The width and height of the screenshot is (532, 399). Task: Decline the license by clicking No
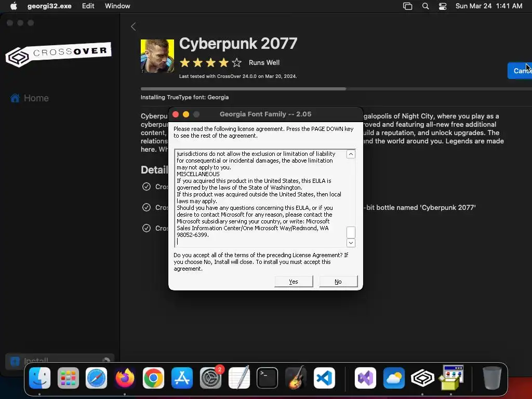[x=338, y=282]
